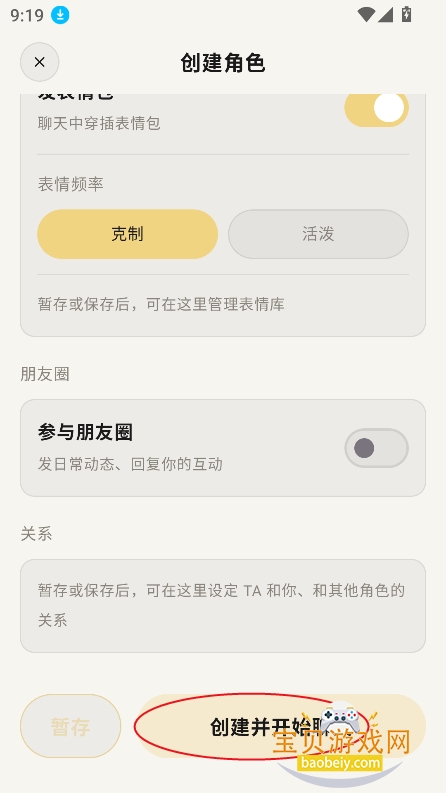Turn off the 聊天中穿插表情包 toggle
Image resolution: width=446 pixels, height=793 pixels.
tap(376, 108)
